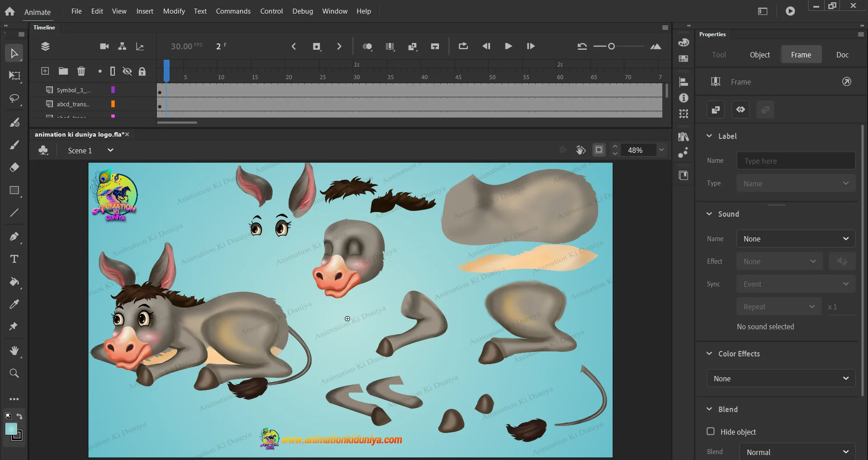
Task: Delete layer with trash icon
Action: [81, 71]
